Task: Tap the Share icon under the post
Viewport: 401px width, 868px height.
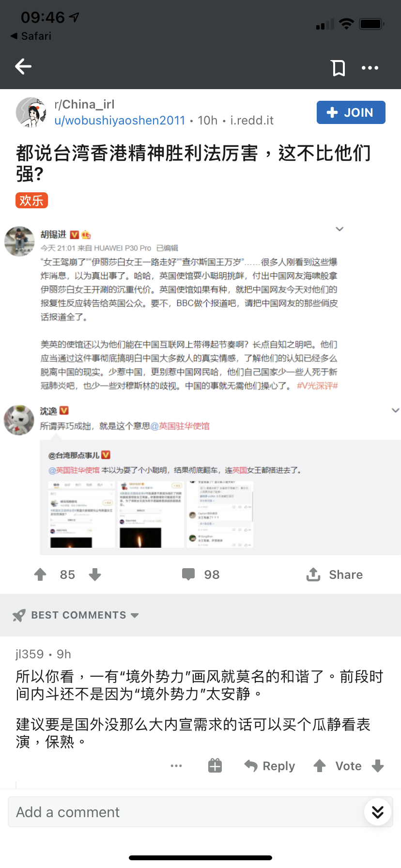Action: 313,574
